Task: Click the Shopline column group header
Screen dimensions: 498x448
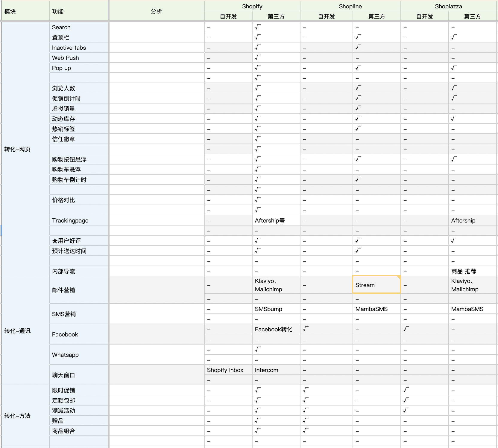Action: tap(350, 6)
